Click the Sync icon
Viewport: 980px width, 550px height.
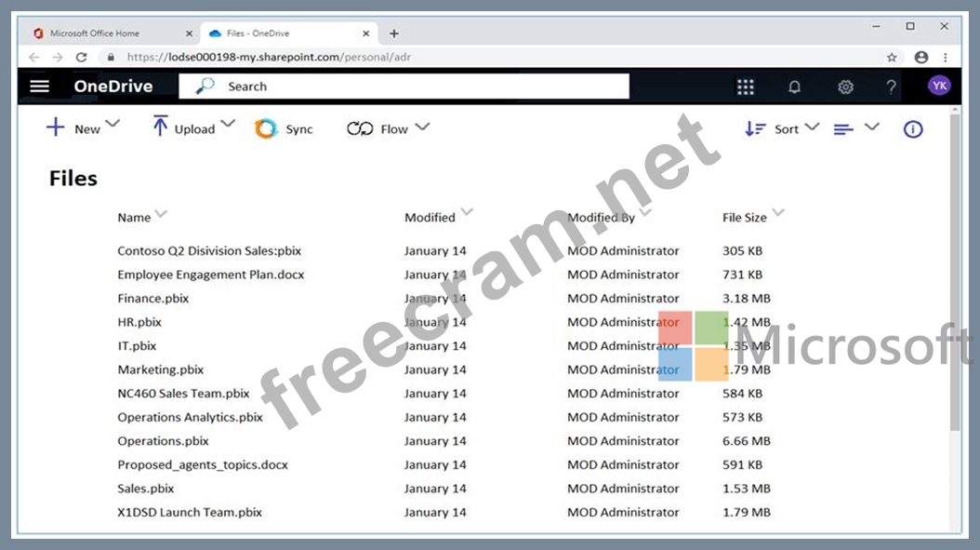point(266,129)
